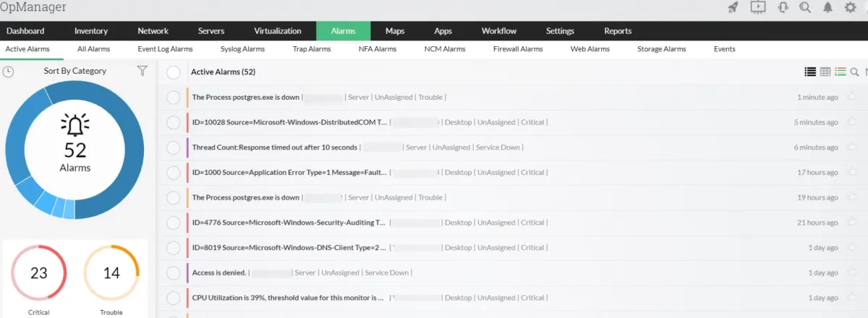
Task: Open the time filter clock icon
Action: (x=8, y=72)
